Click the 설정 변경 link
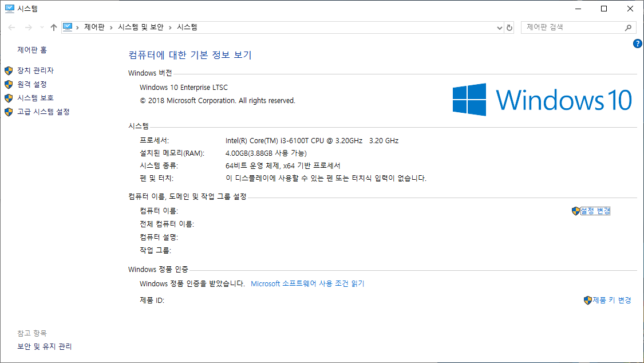The image size is (644, 363). point(595,211)
